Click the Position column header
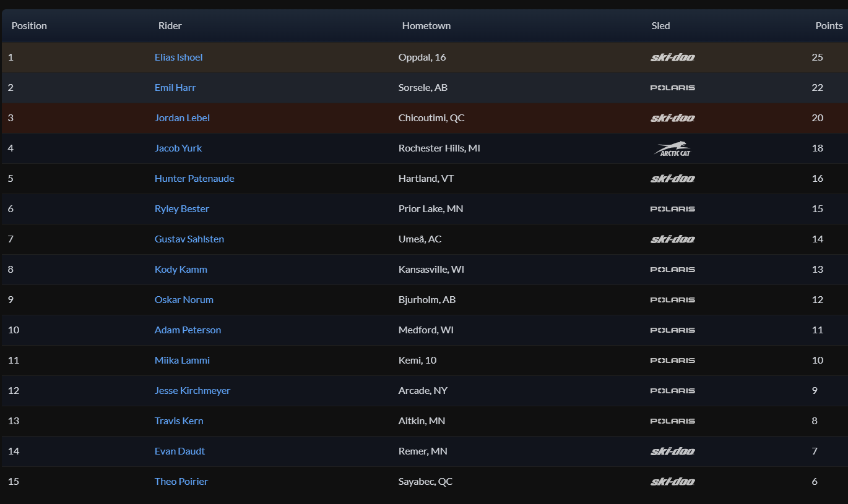 29,26
